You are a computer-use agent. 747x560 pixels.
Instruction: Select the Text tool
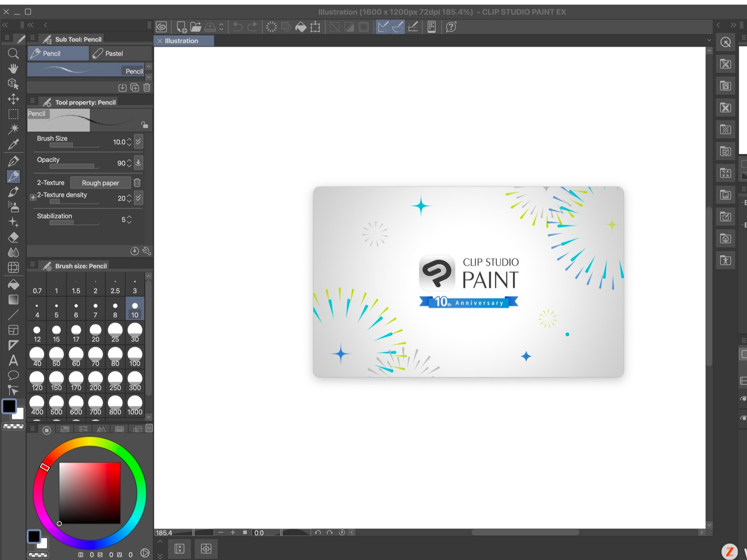[13, 361]
